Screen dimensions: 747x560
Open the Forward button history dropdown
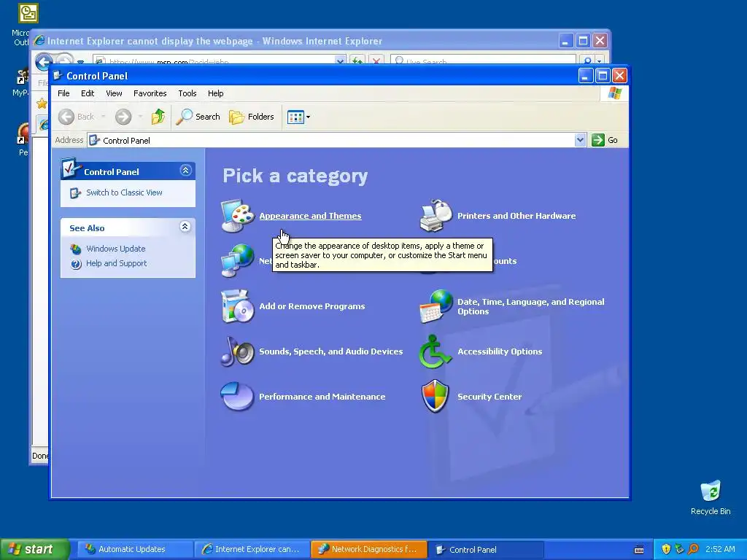(140, 117)
